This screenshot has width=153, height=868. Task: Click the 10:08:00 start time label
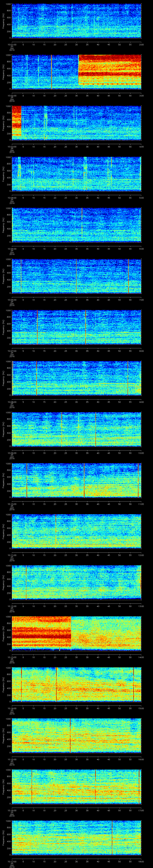[12, 402]
